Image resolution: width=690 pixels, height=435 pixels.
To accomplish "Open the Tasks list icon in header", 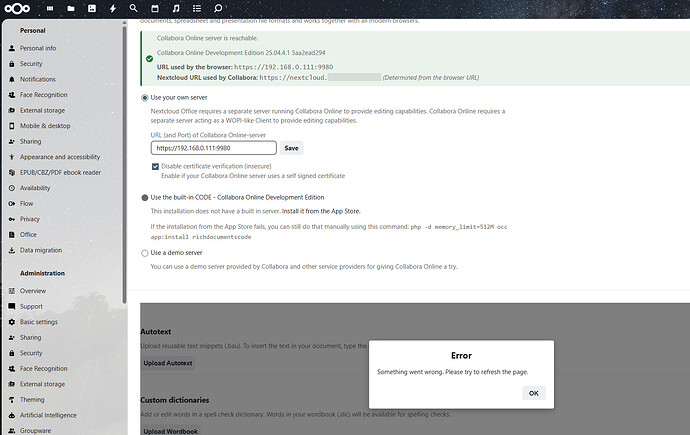I will 197,8.
